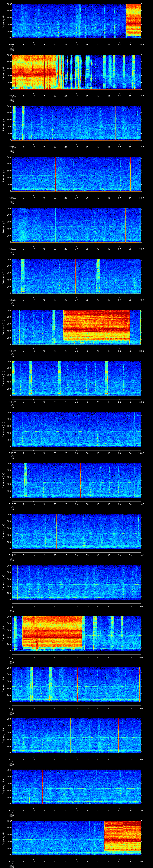Select the spectrogram panel starting at 7:16:00
The image size is (153, 868).
point(77,787)
